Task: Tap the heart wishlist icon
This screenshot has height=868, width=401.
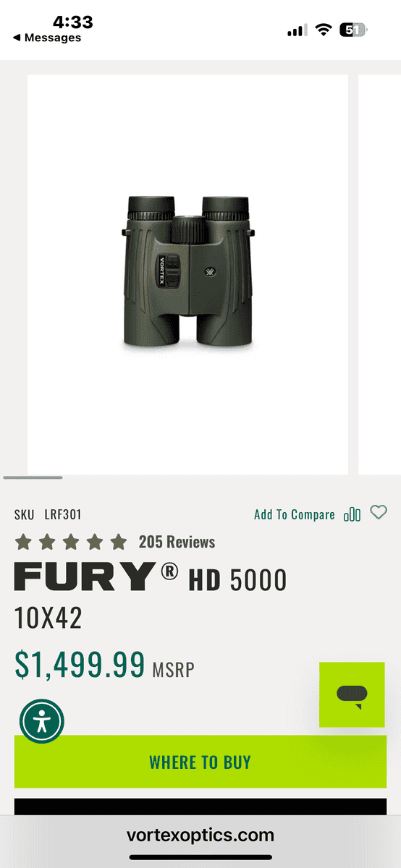Action: 378,513
